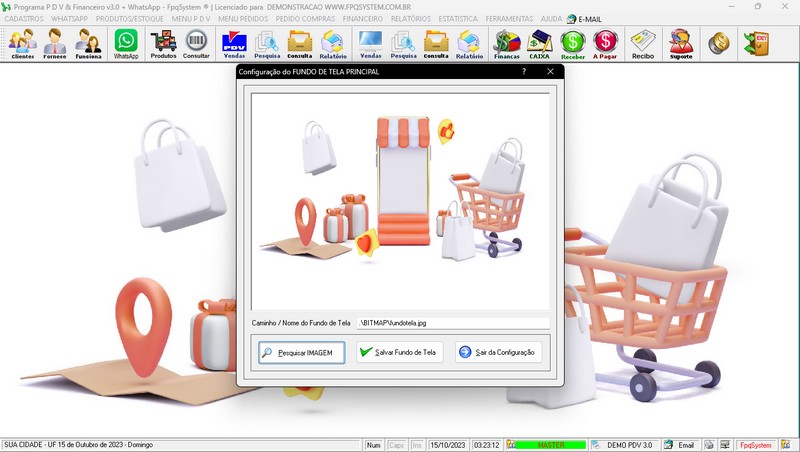Click the printer icon in status bar

tap(709, 445)
